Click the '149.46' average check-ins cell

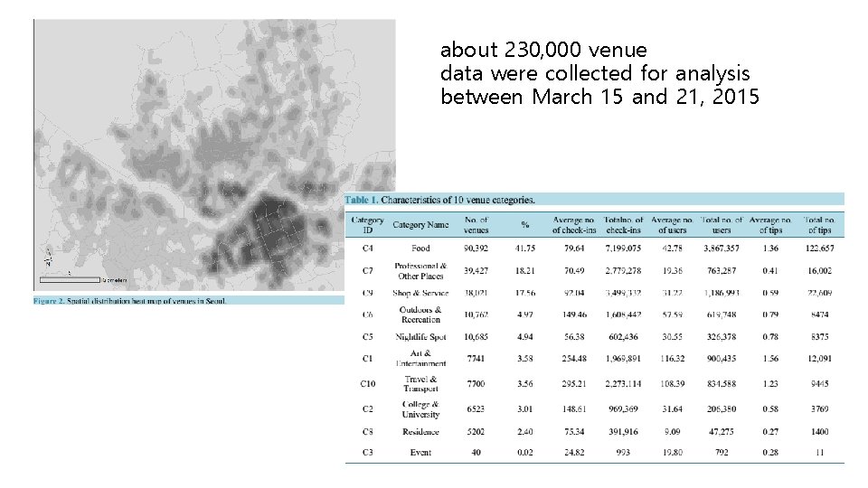click(x=574, y=314)
